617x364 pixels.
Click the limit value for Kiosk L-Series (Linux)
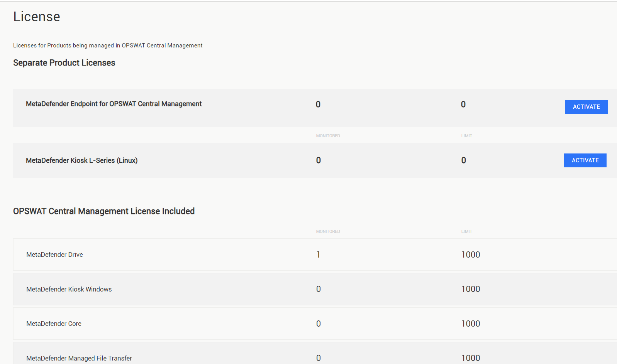tap(464, 160)
